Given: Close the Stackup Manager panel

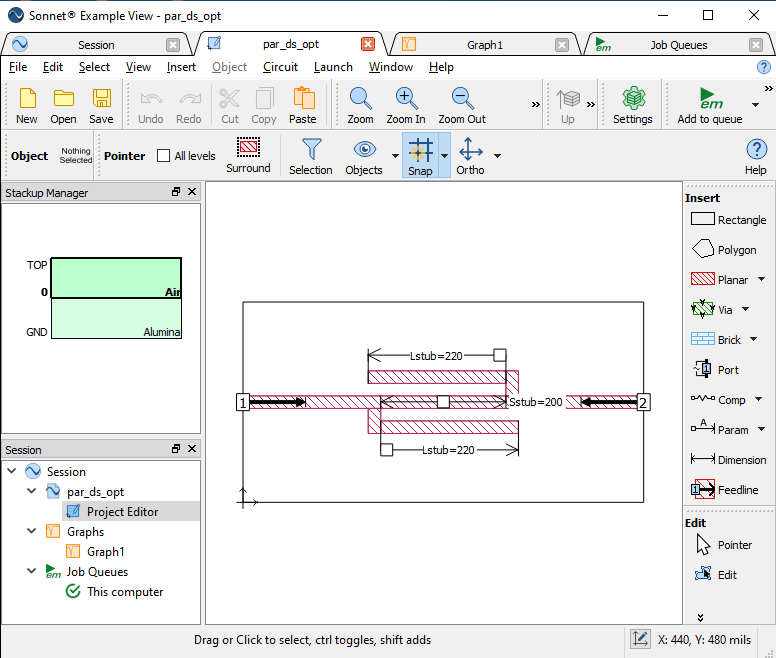Looking at the screenshot, I should pos(192,192).
